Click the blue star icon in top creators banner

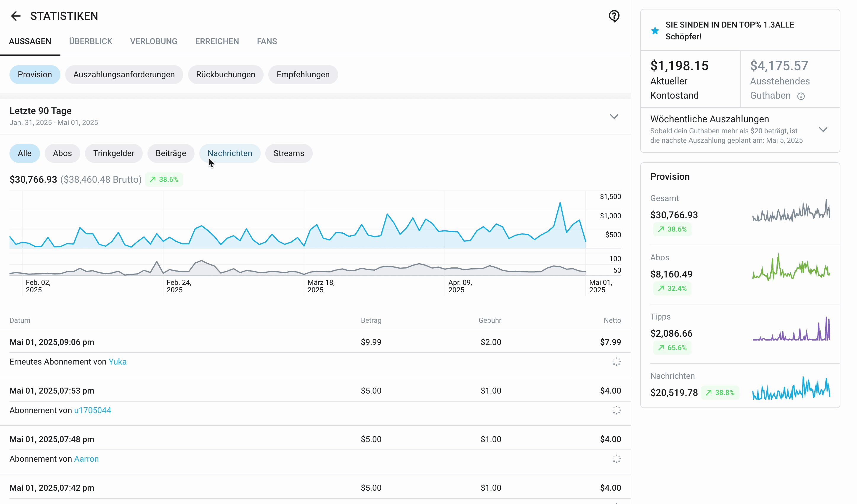coord(655,31)
